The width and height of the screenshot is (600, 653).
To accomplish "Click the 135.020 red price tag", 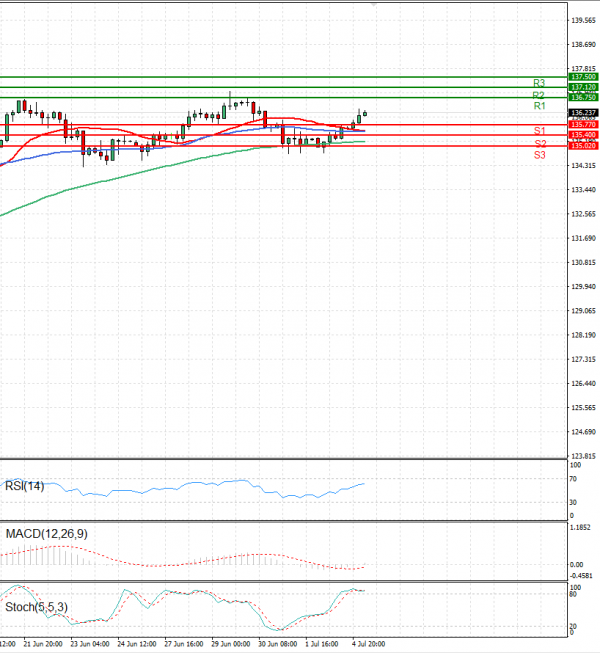I will 583,146.
